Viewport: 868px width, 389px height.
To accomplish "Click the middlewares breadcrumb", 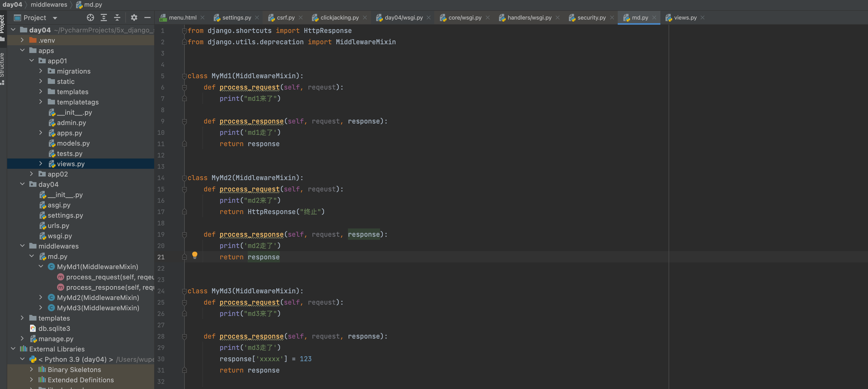I will pyautogui.click(x=49, y=5).
